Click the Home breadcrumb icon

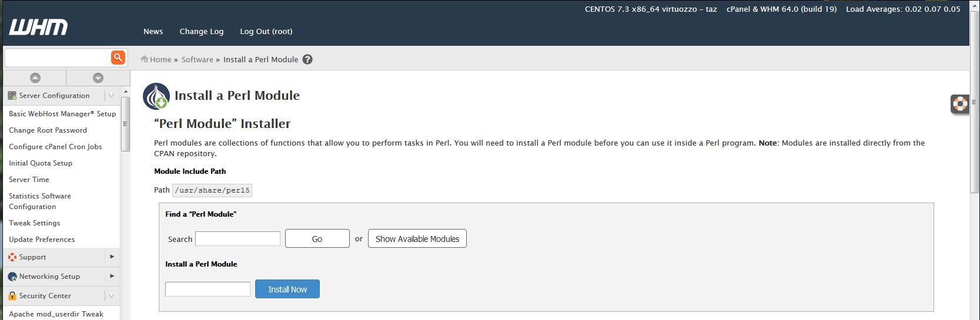click(x=145, y=59)
